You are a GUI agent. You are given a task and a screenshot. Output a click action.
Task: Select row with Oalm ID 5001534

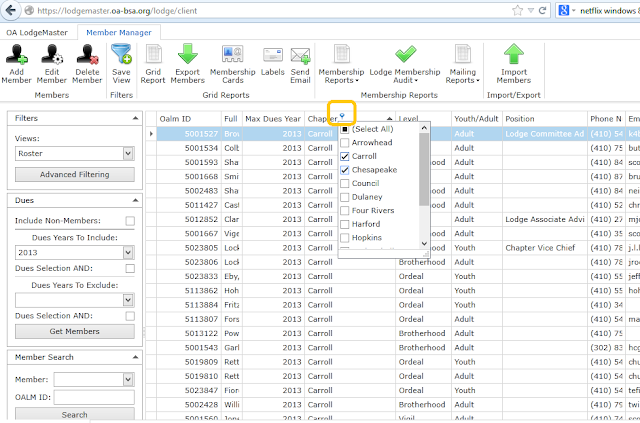coord(393,148)
